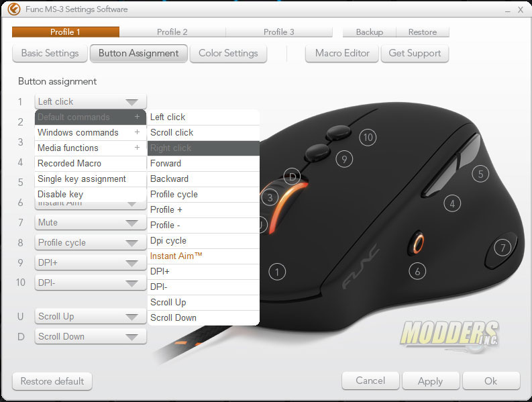The image size is (532, 402).
Task: Open the button 8 Profile cycle dropdown
Action: point(91,243)
